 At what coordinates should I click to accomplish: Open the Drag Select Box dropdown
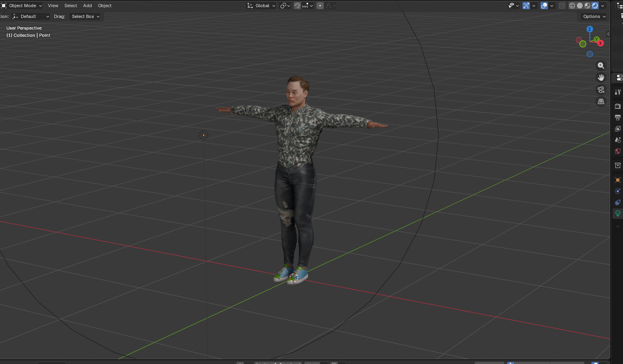[x=85, y=16]
